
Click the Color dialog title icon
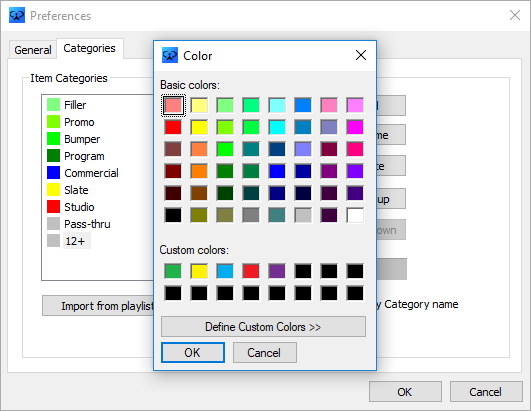(170, 55)
